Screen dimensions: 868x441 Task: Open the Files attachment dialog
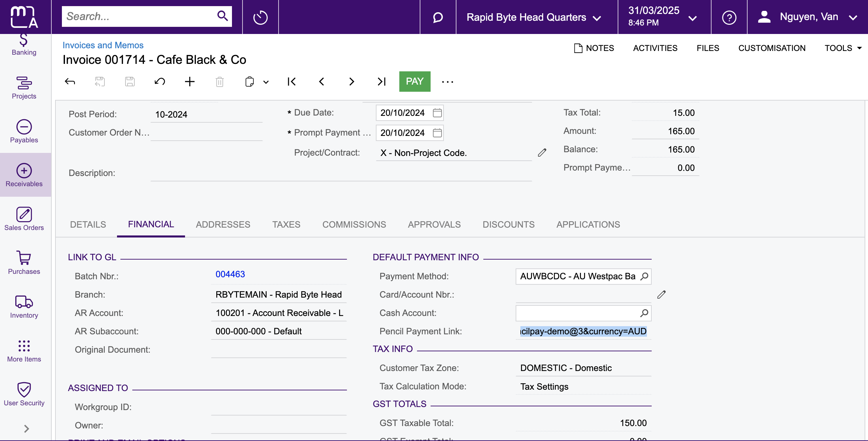708,48
